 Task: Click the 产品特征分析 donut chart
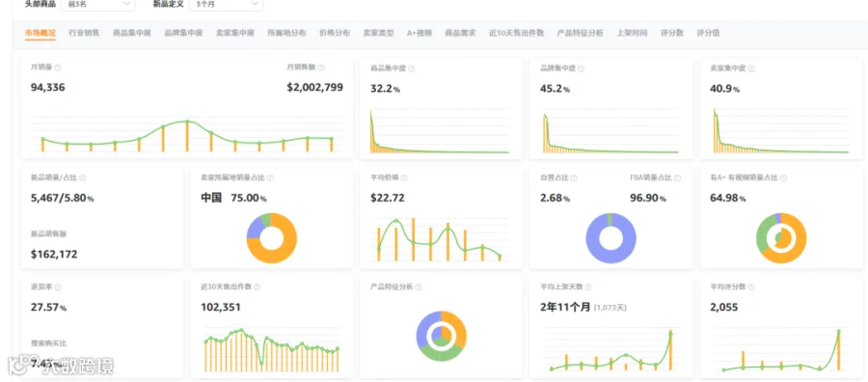[441, 336]
